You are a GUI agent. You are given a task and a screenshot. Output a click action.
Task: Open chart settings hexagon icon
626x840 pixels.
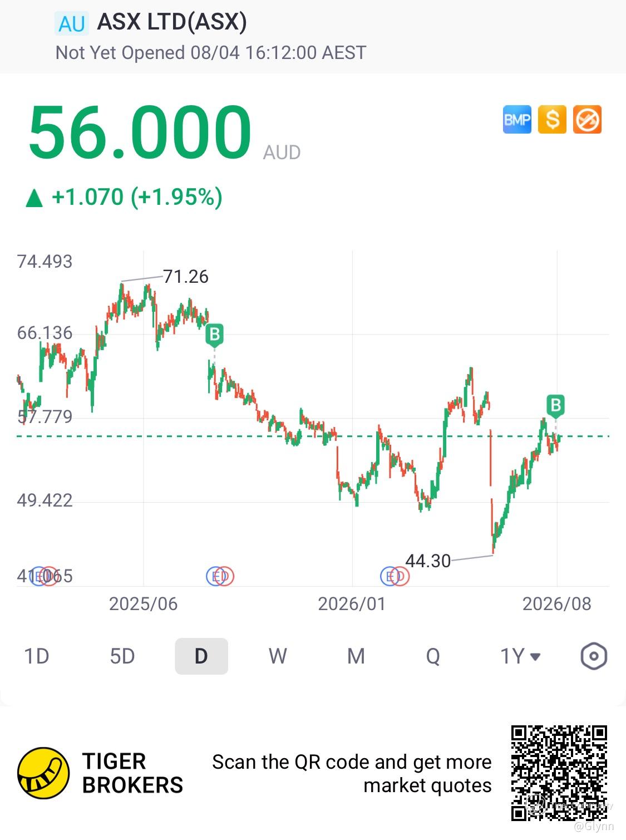[x=594, y=656]
